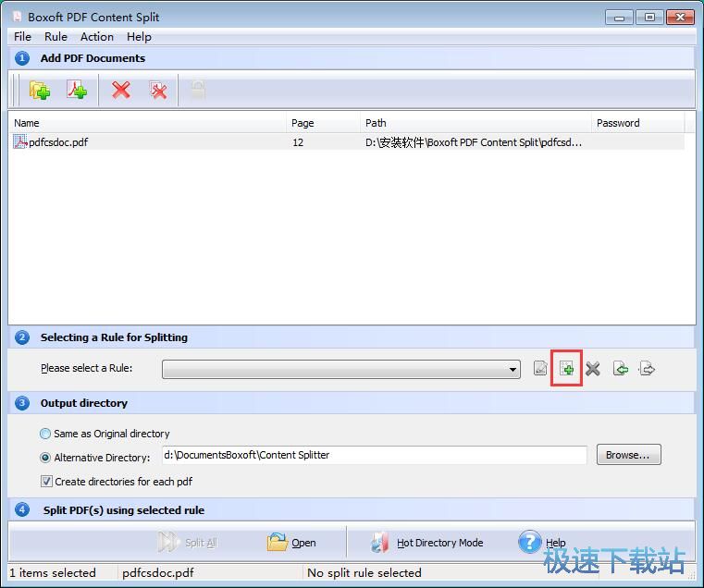Click the Hot Directory Mode icon

pos(380,542)
